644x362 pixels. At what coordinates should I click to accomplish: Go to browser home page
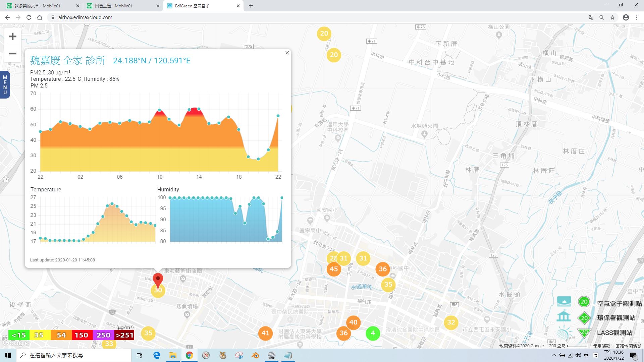[x=40, y=17]
